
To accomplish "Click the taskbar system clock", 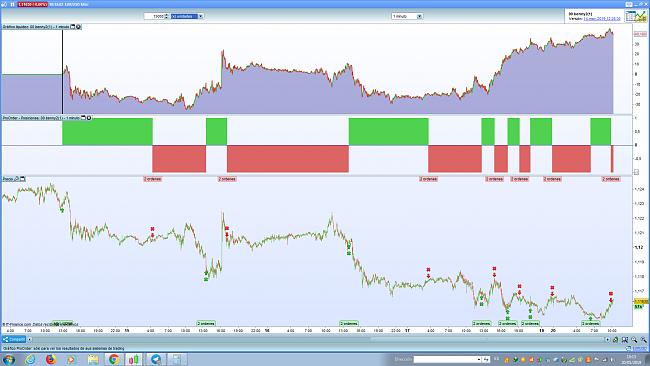I will pyautogui.click(x=632, y=359).
